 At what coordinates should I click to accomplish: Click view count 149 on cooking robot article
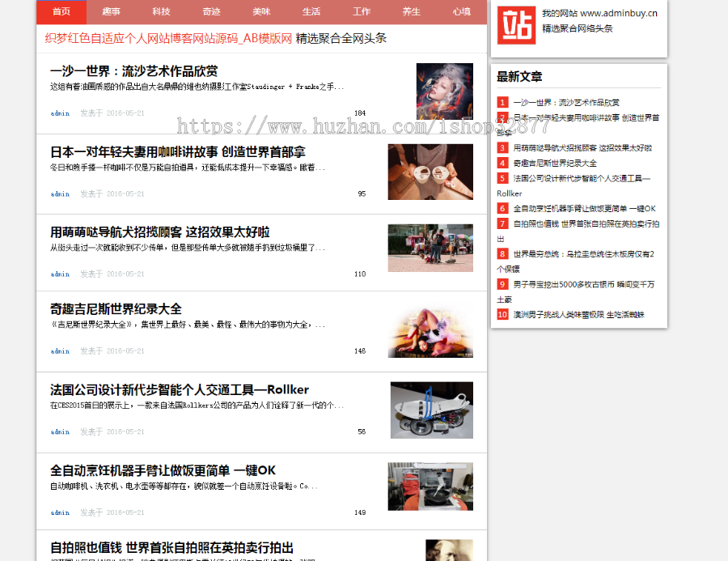point(360,512)
